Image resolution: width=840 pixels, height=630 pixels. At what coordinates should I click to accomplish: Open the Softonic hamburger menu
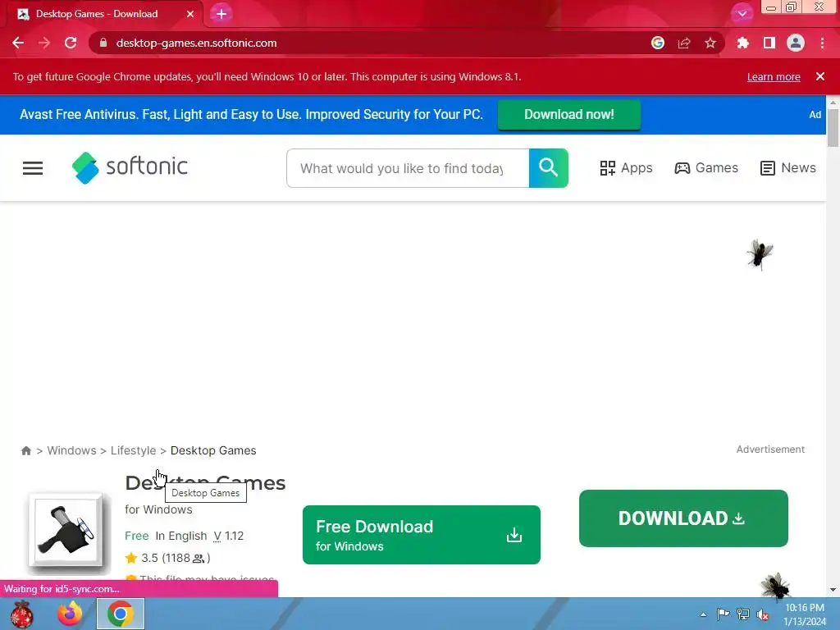point(33,168)
